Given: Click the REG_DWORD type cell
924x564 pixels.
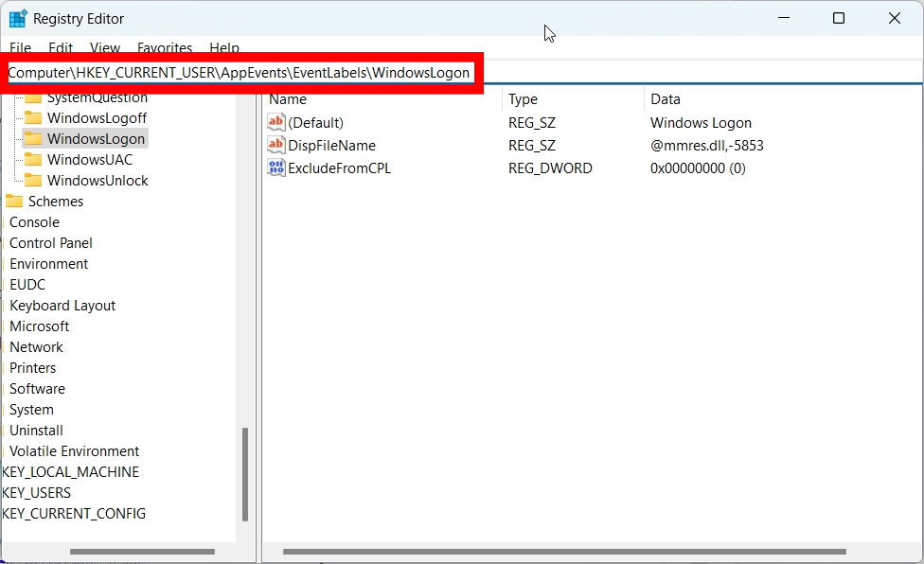Looking at the screenshot, I should click(550, 167).
